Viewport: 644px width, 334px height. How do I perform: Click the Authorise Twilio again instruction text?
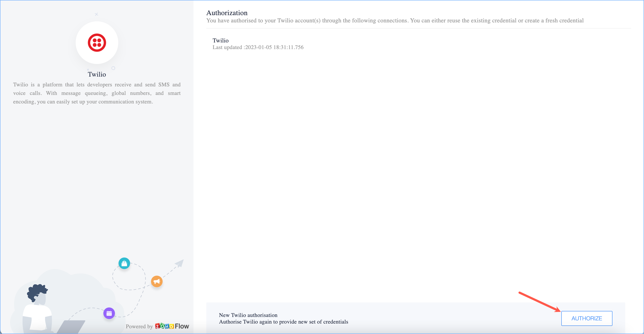coord(283,322)
